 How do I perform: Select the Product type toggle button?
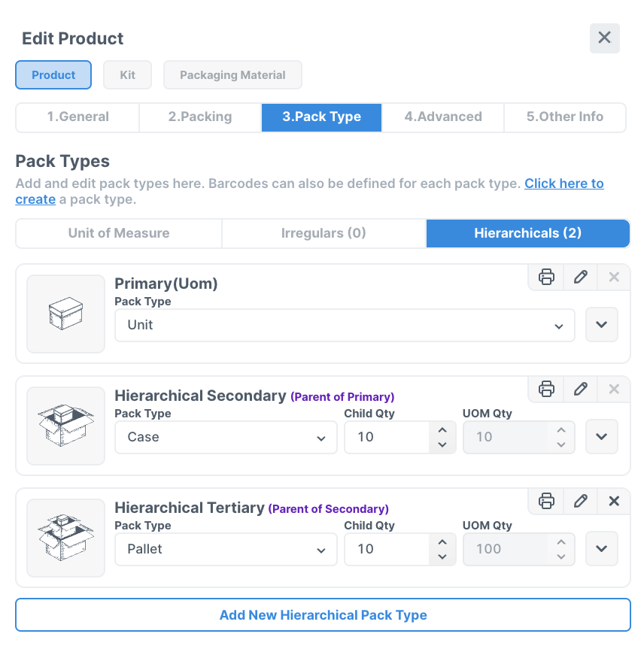point(53,74)
